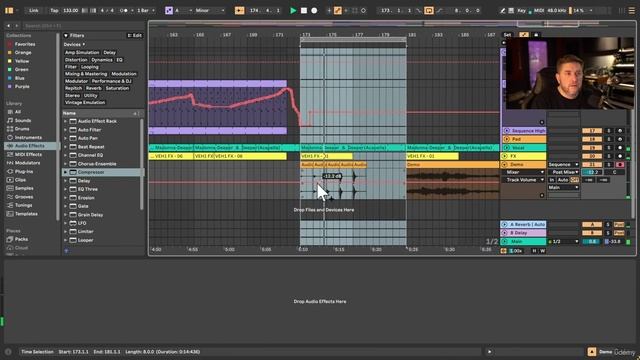
Task: Toggle the Automation Arm icon
Action: (x=338, y=11)
